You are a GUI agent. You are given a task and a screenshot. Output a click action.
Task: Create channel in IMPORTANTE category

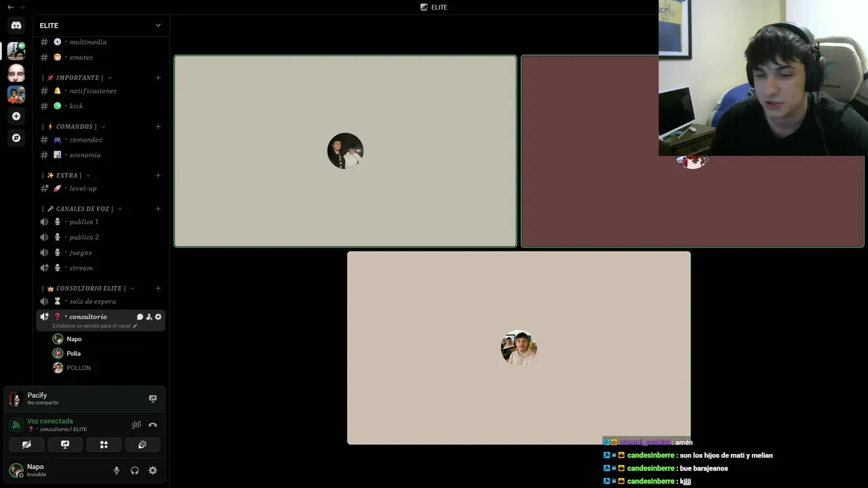click(158, 78)
